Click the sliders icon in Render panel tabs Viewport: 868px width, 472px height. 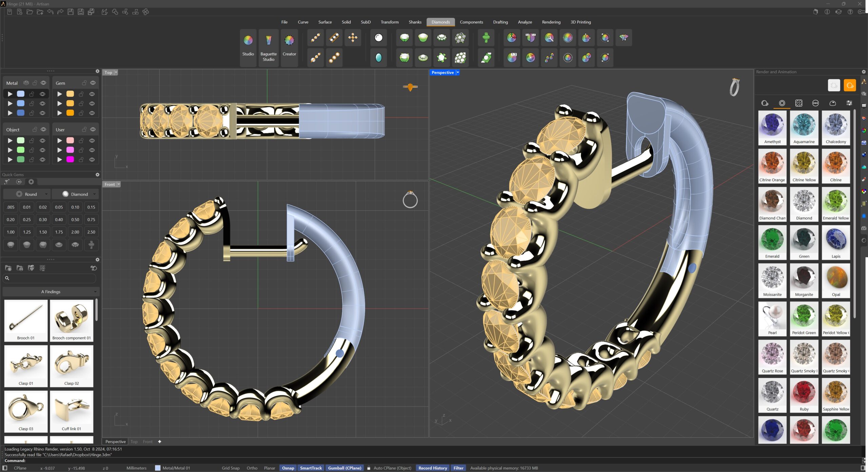pyautogui.click(x=849, y=103)
